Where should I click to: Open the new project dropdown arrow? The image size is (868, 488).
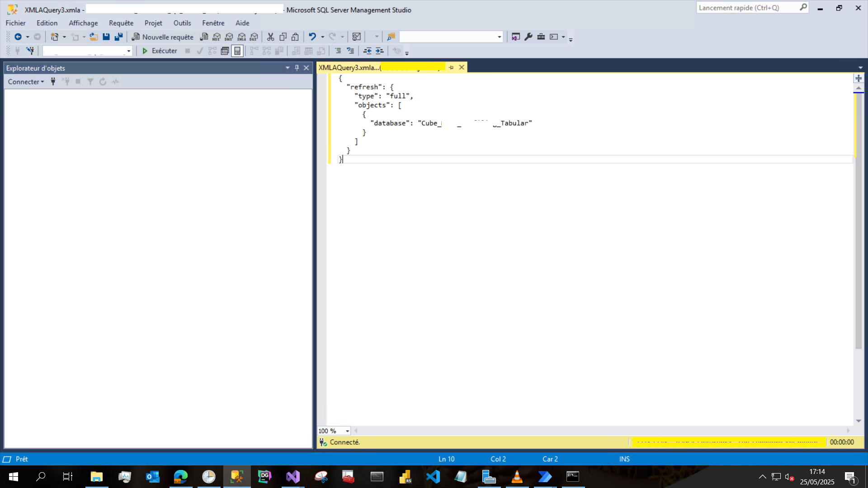click(64, 37)
